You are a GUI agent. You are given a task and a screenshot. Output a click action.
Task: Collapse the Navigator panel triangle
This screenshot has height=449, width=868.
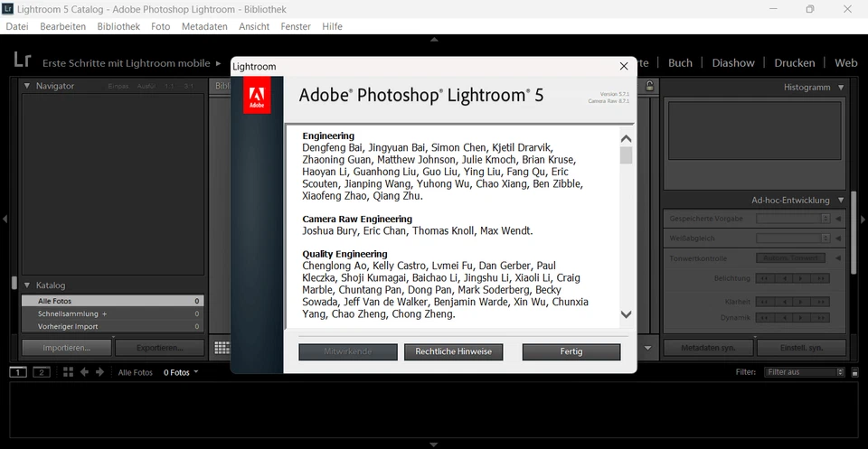26,86
